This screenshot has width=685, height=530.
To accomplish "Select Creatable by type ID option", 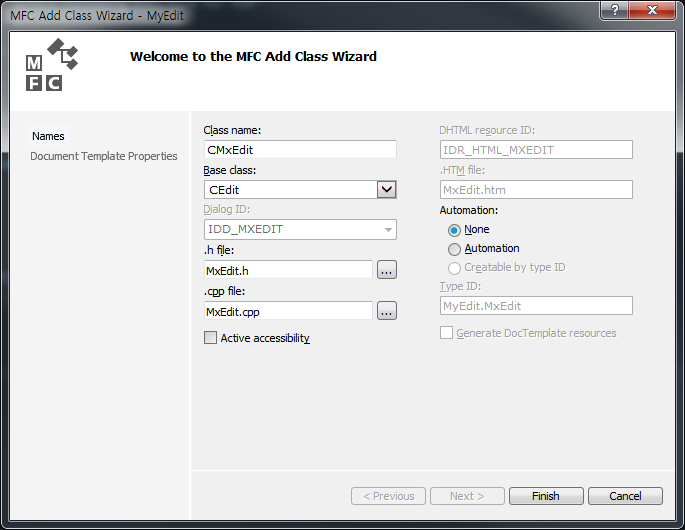I will coord(454,268).
